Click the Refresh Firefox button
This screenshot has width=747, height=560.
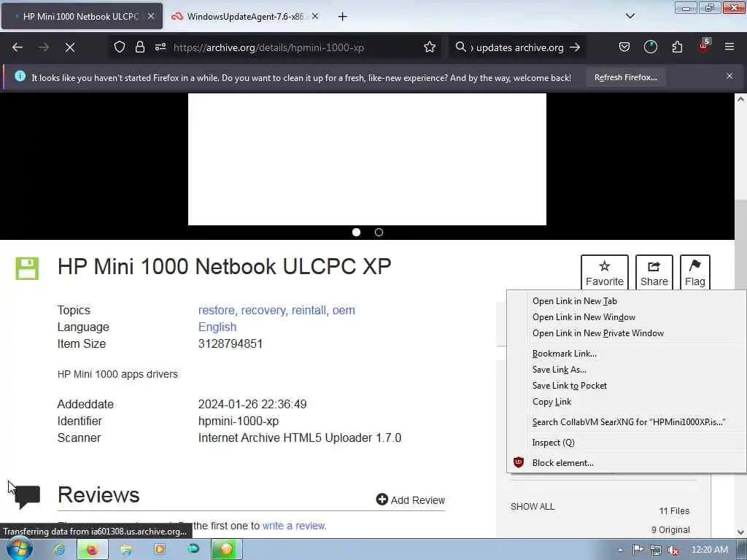click(x=625, y=77)
